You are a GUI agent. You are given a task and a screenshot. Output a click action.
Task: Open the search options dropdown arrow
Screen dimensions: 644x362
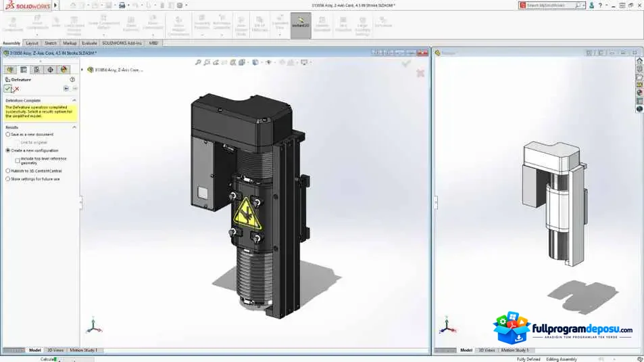click(x=583, y=5)
